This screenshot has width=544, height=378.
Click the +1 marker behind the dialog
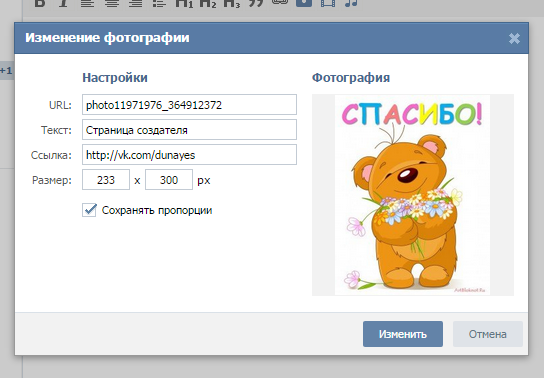point(6,71)
